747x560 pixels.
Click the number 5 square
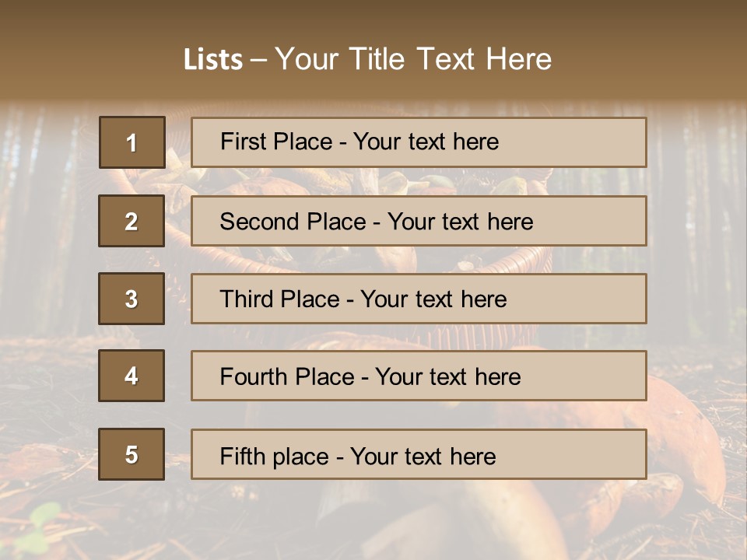pos(132,454)
